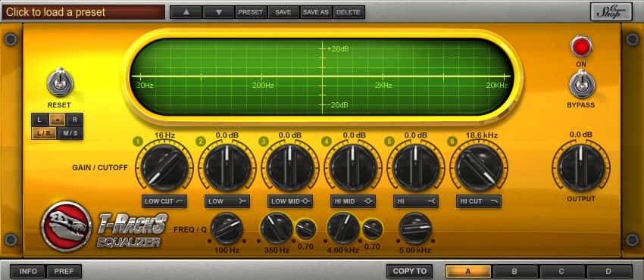Click the 4.00 kHz frequency knob
The width and height of the screenshot is (644, 280).
pos(343,229)
